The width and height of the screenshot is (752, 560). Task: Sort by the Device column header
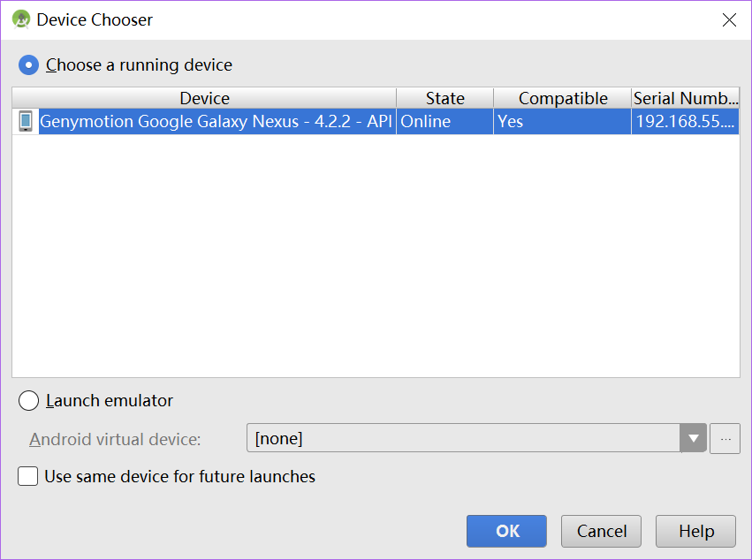click(x=204, y=98)
